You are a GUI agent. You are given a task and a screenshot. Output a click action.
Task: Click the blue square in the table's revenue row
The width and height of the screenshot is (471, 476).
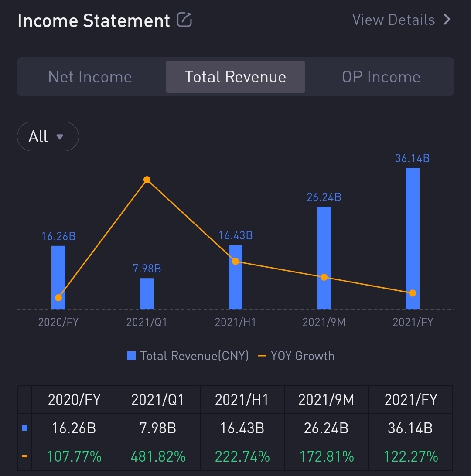25,428
